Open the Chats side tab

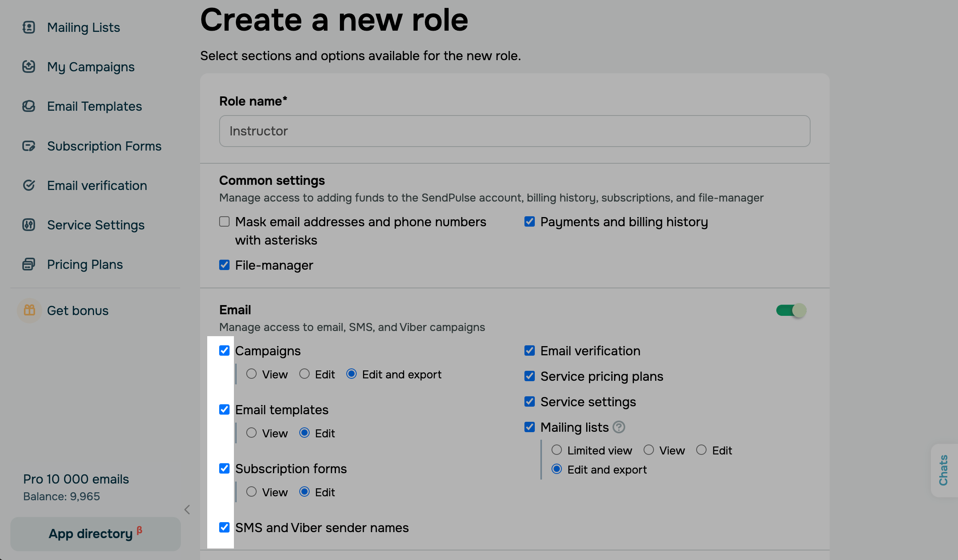coord(944,470)
